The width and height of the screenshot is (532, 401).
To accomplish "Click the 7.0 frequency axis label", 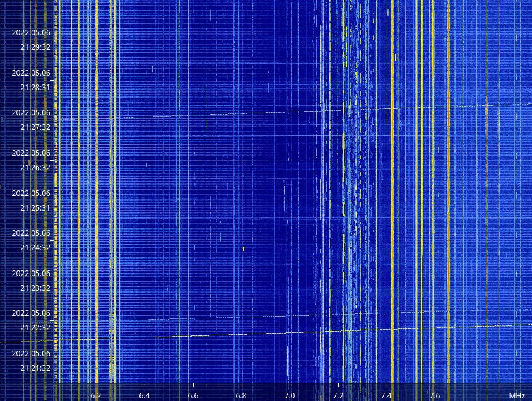I will tap(290, 395).
